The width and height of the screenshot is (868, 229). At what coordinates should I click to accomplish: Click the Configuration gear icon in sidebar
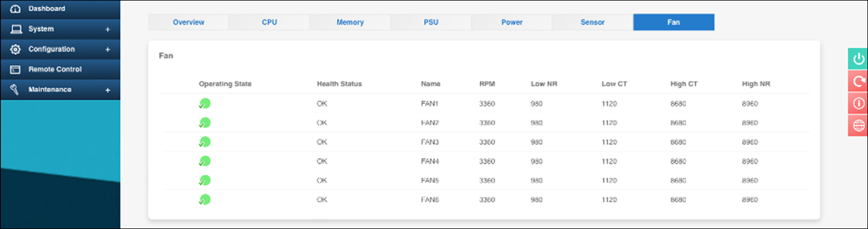click(x=16, y=49)
